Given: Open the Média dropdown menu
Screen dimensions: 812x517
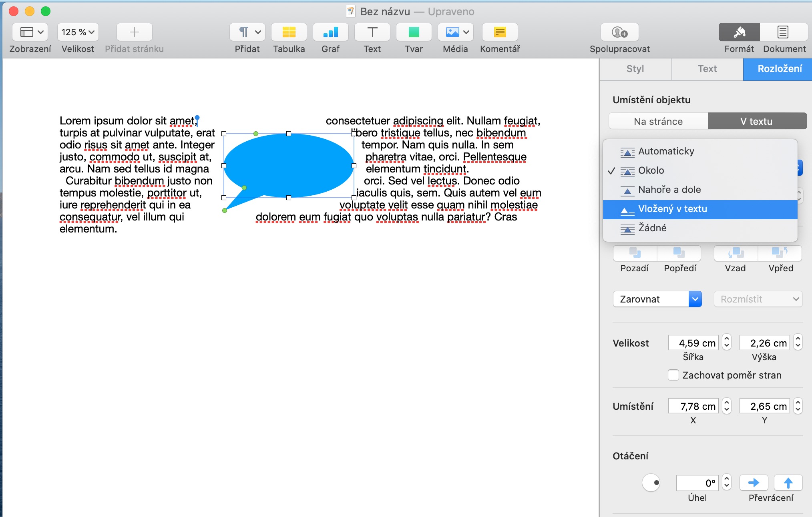Looking at the screenshot, I should point(455,32).
